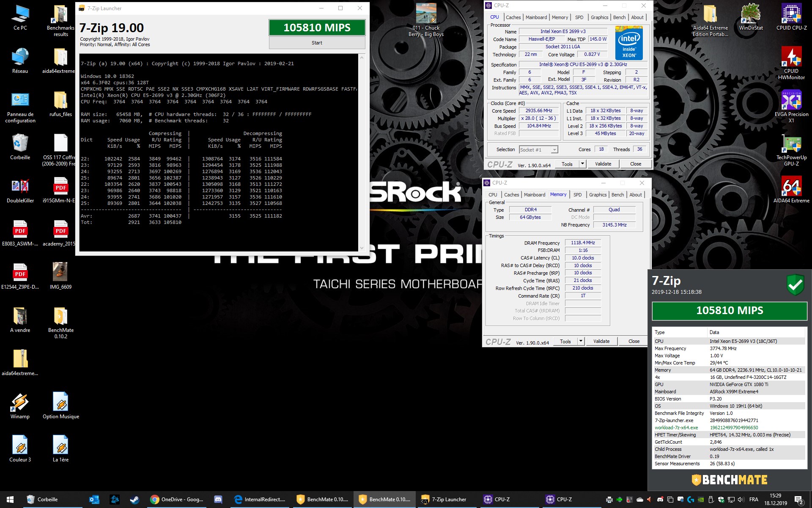Open About tab in lower CPU-Z window

[x=635, y=195]
